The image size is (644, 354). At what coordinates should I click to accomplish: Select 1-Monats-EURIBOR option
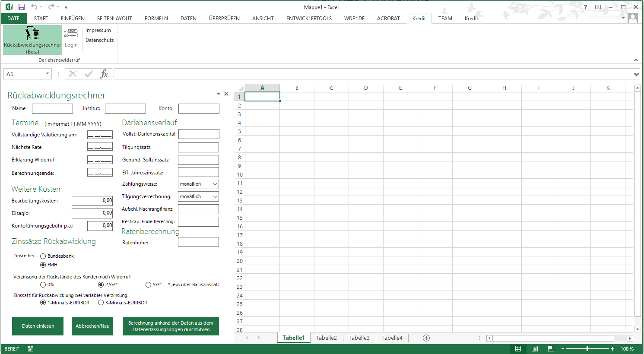click(x=43, y=303)
